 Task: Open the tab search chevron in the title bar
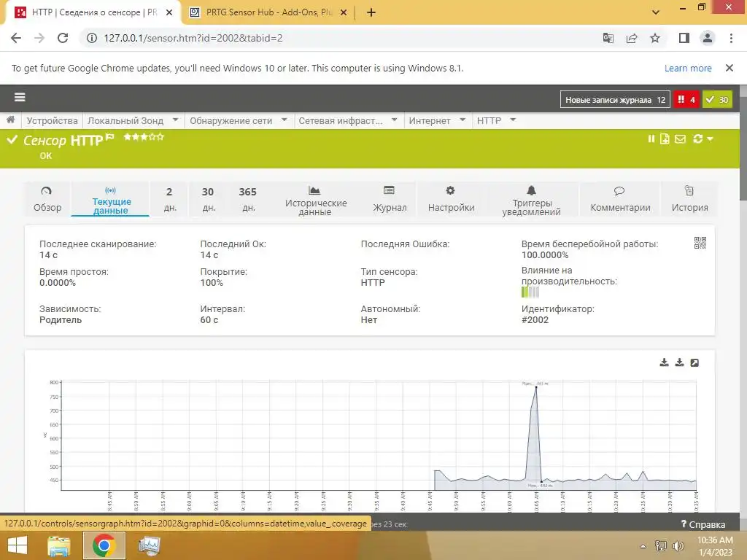656,12
